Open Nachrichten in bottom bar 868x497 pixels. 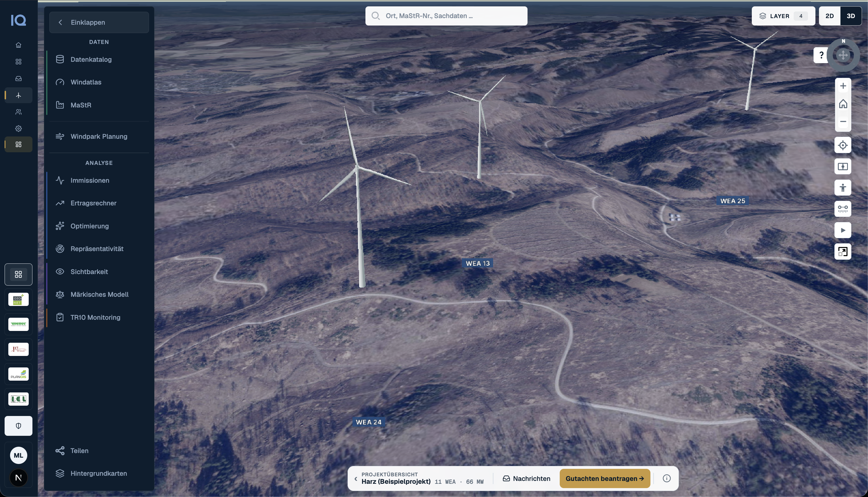coord(527,479)
